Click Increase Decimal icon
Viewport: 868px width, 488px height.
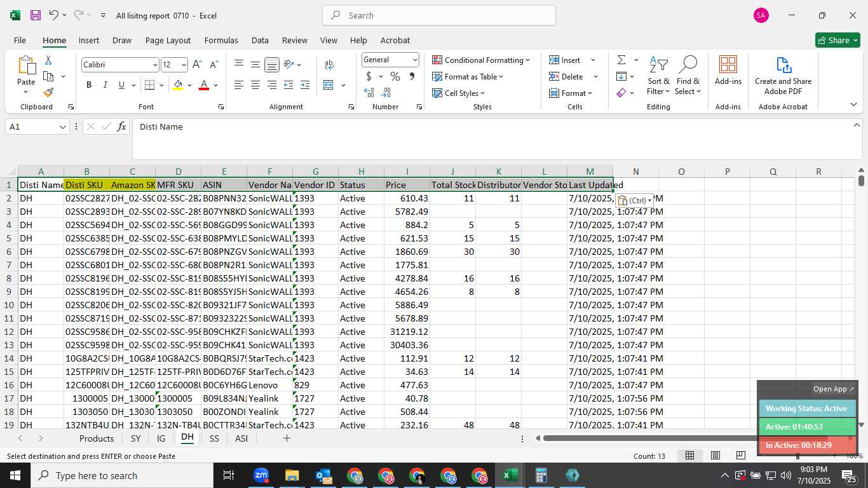pos(369,93)
